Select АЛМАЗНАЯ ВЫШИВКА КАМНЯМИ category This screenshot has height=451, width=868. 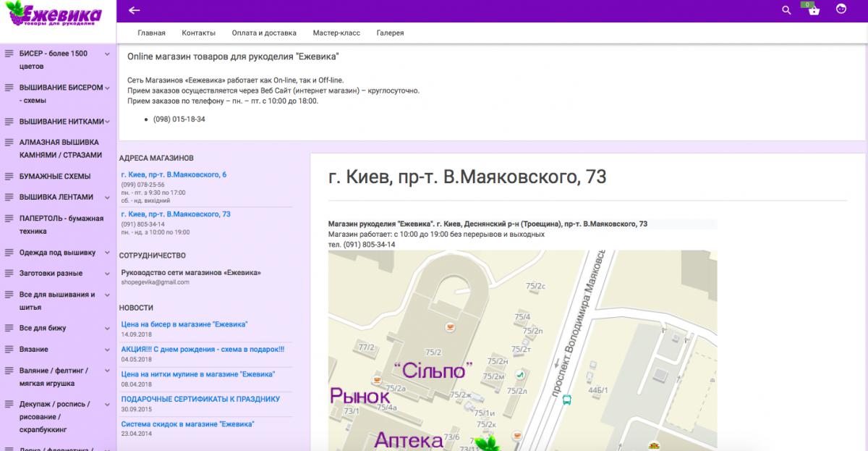[59, 148]
